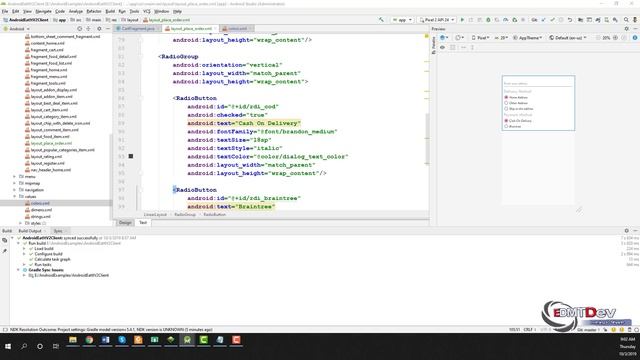Image resolution: width=640 pixels, height=360 pixels.
Task: Open the VCS menu
Action: (147, 11)
